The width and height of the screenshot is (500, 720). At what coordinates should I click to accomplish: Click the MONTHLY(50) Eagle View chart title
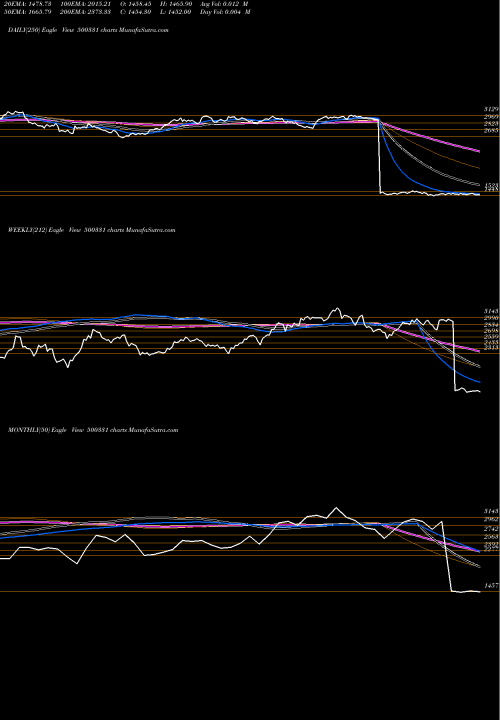pyautogui.click(x=93, y=430)
